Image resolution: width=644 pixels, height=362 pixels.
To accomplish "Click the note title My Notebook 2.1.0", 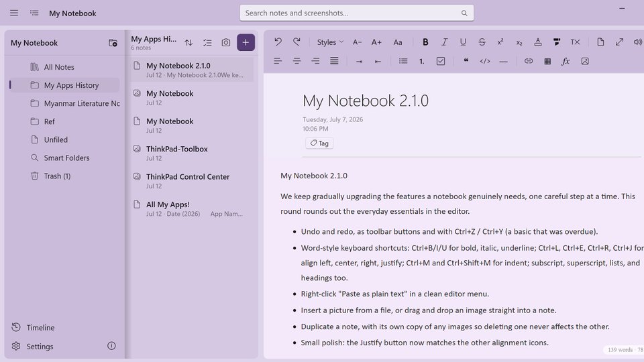I will (366, 101).
